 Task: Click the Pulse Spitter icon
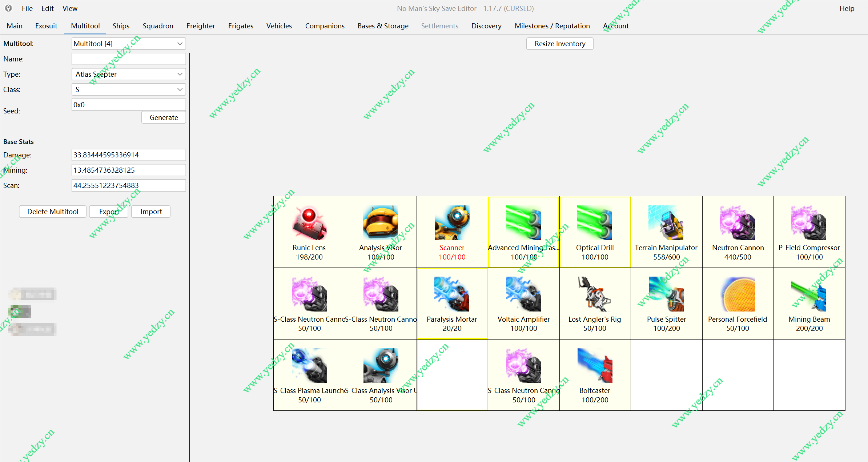666,294
